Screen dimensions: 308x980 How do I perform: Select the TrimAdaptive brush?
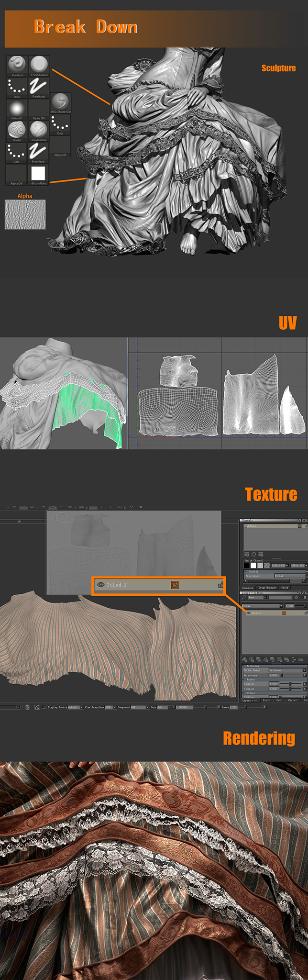[x=39, y=66]
